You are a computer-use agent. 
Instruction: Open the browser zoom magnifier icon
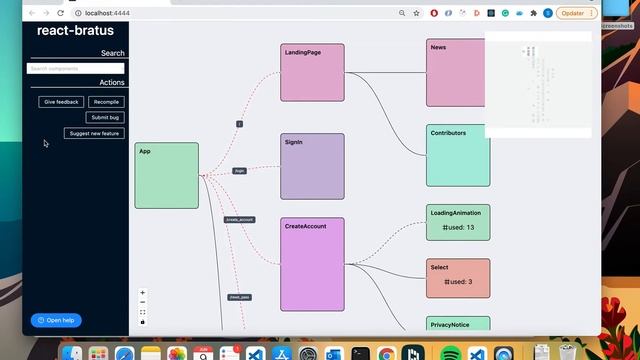402,13
